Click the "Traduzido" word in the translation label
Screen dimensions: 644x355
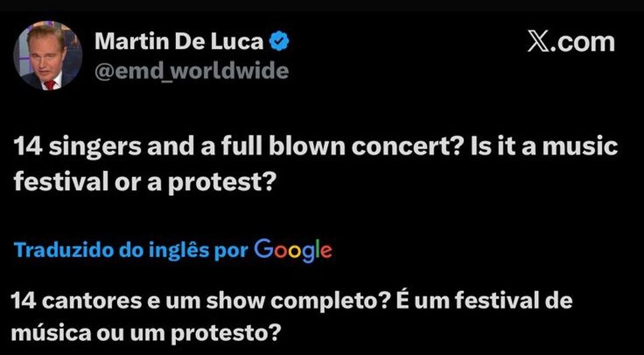56,250
